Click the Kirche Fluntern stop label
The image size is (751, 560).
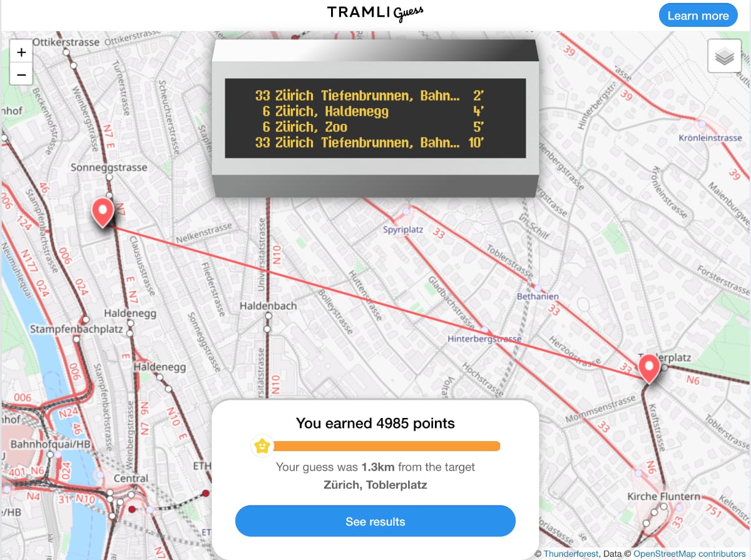click(x=663, y=496)
